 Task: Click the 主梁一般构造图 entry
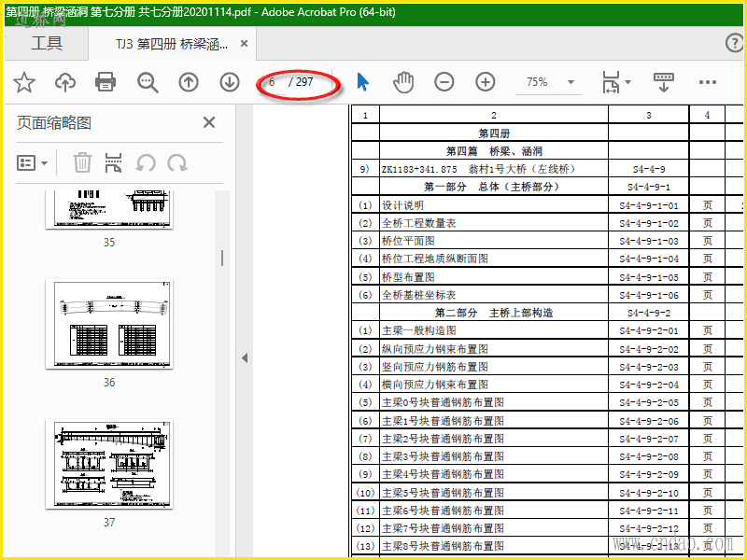[x=418, y=330]
